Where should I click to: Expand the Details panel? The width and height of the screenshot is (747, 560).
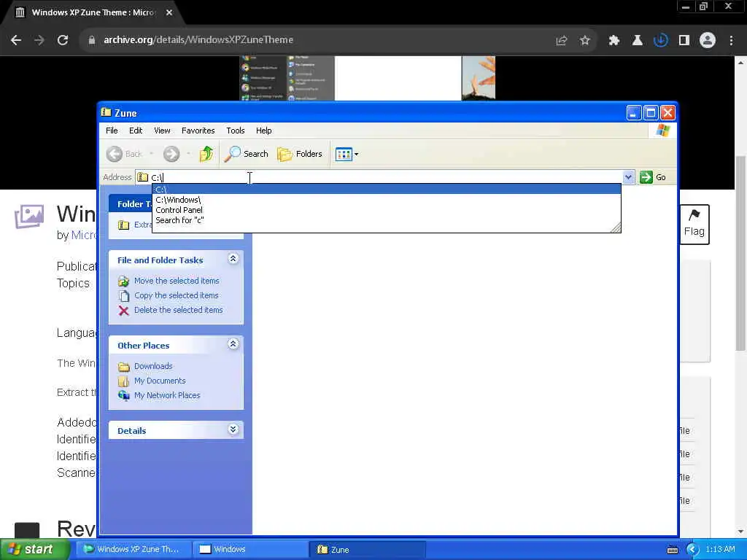point(233,429)
